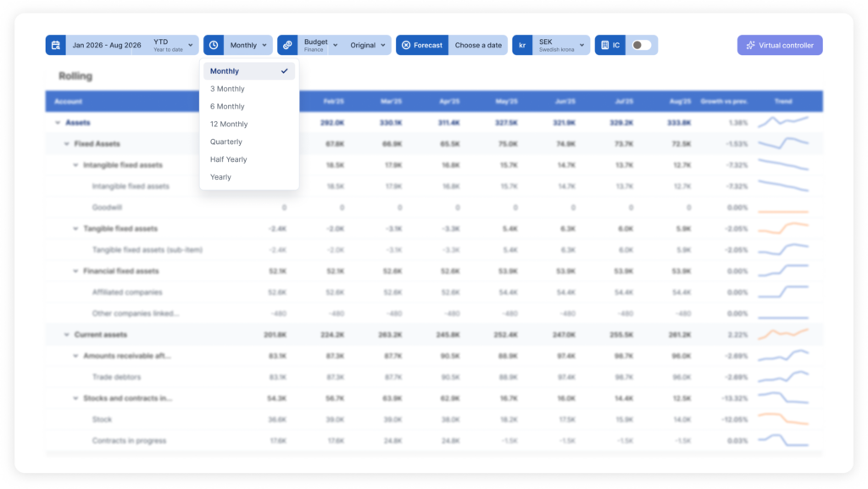The height and width of the screenshot is (489, 868).
Task: Click the Trend column header
Action: click(783, 101)
